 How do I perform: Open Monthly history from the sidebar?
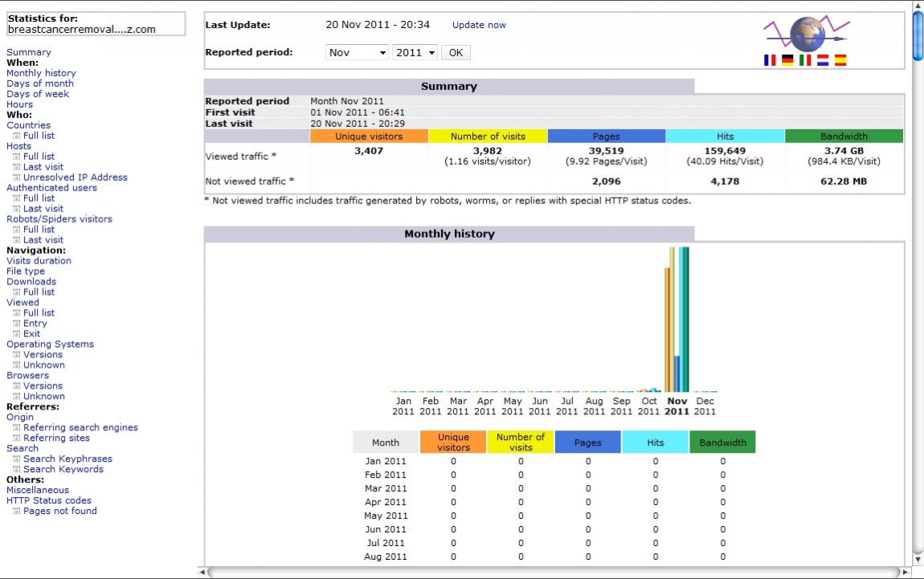[41, 73]
